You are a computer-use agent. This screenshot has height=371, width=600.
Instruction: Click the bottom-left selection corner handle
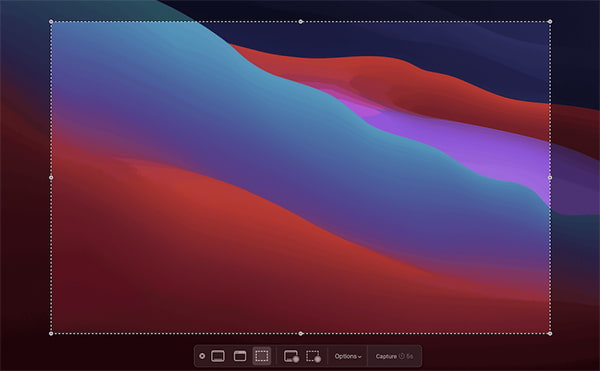(51, 334)
